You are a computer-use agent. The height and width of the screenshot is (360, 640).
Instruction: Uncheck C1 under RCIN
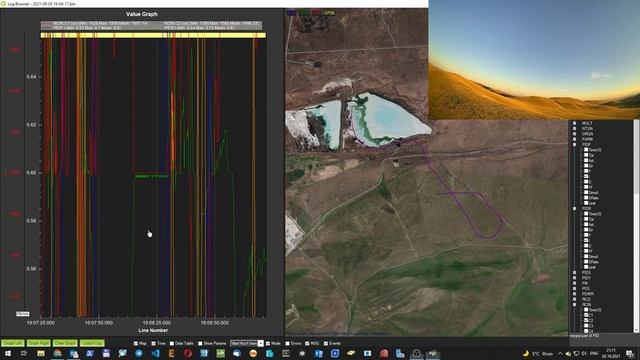click(586, 315)
